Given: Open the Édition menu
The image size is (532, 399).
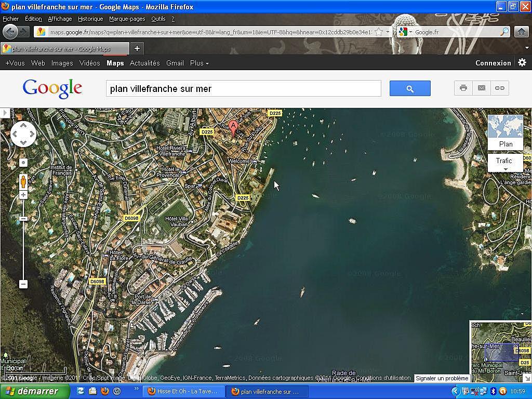Looking at the screenshot, I should coord(33,19).
